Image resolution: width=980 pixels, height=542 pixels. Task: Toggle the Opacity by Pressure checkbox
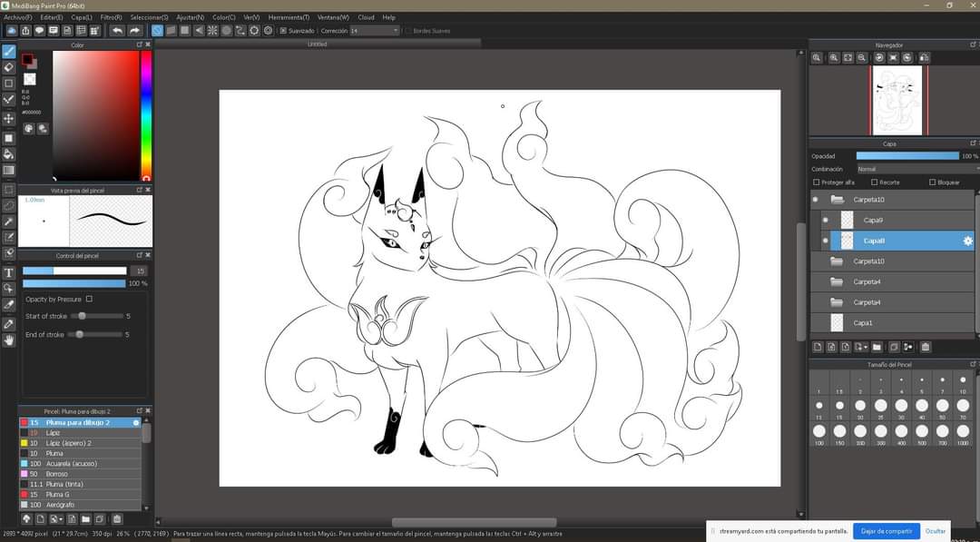click(x=89, y=299)
